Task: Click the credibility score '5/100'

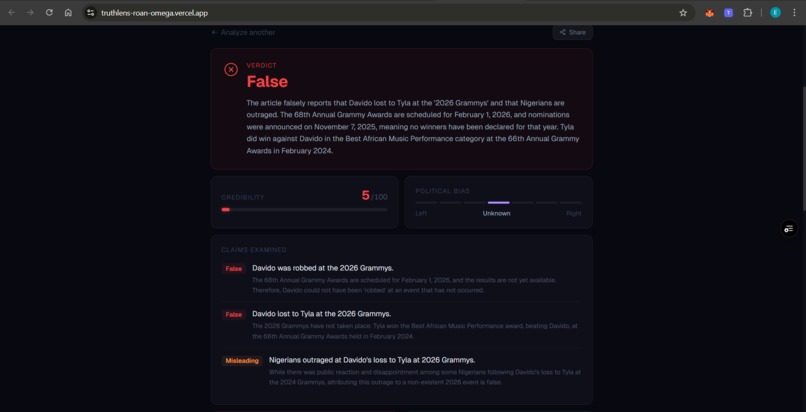Action: click(x=374, y=196)
